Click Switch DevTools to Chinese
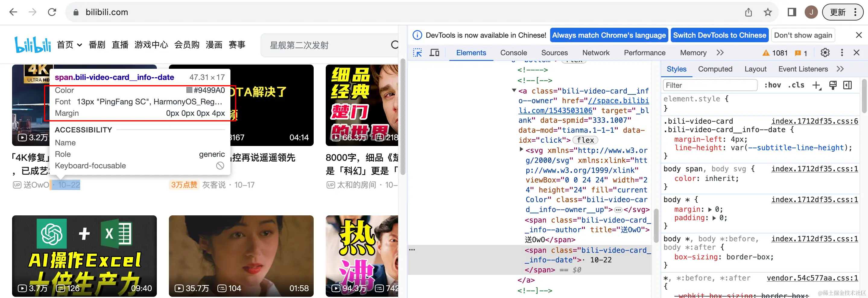The width and height of the screenshot is (868, 298). pos(719,35)
